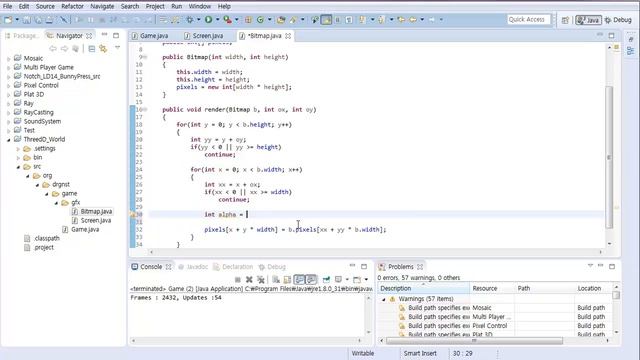Collapse all in Navigator toolbar
This screenshot has height=360, width=640.
pos(92,49)
